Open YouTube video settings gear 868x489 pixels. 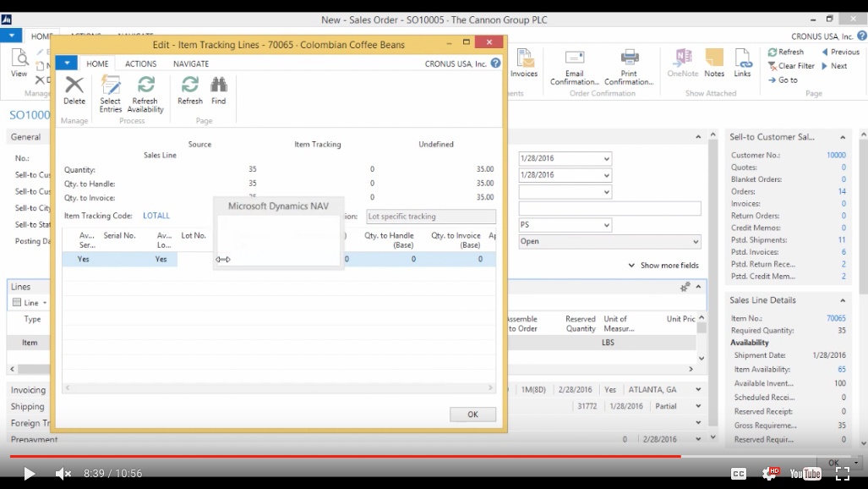click(770, 473)
